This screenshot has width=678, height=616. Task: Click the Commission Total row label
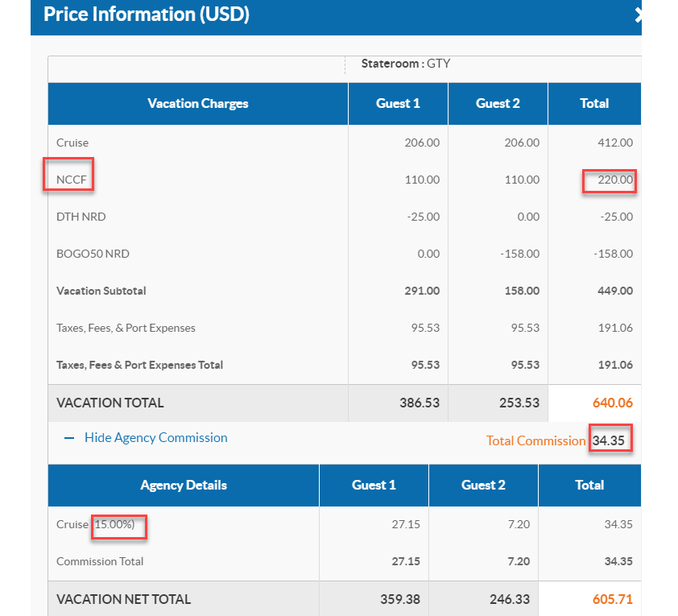coord(100,561)
